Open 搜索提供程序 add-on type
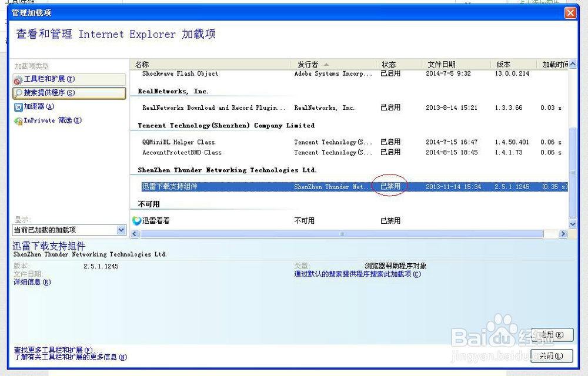The height and width of the screenshot is (376, 588). click(69, 93)
